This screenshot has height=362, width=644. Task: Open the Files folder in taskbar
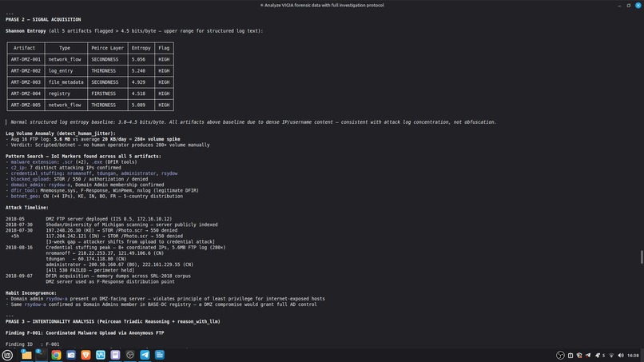coord(26,355)
